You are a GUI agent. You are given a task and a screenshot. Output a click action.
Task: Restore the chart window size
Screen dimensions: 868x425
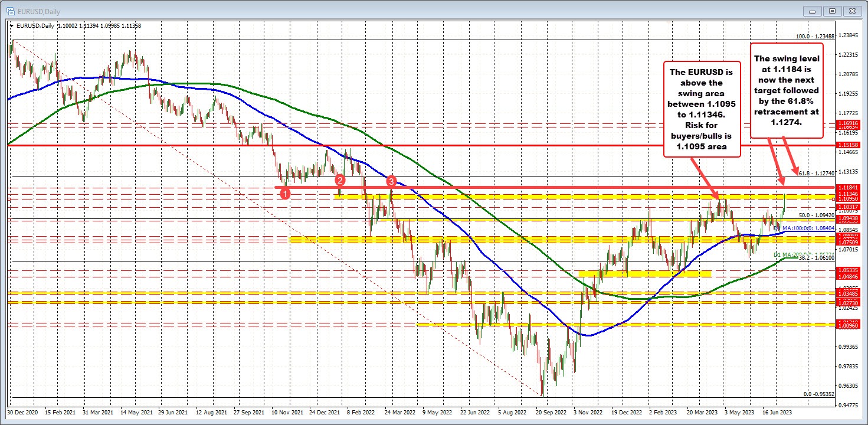click(832, 11)
